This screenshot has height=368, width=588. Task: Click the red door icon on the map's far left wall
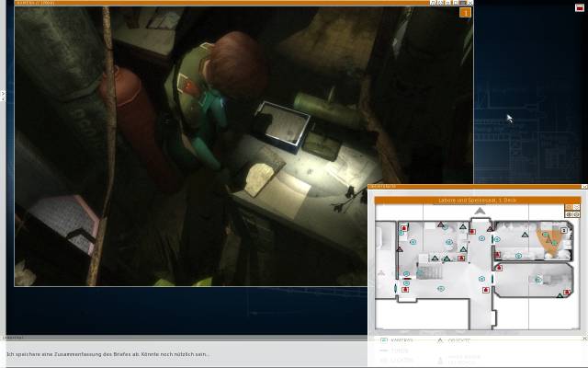coord(403,227)
